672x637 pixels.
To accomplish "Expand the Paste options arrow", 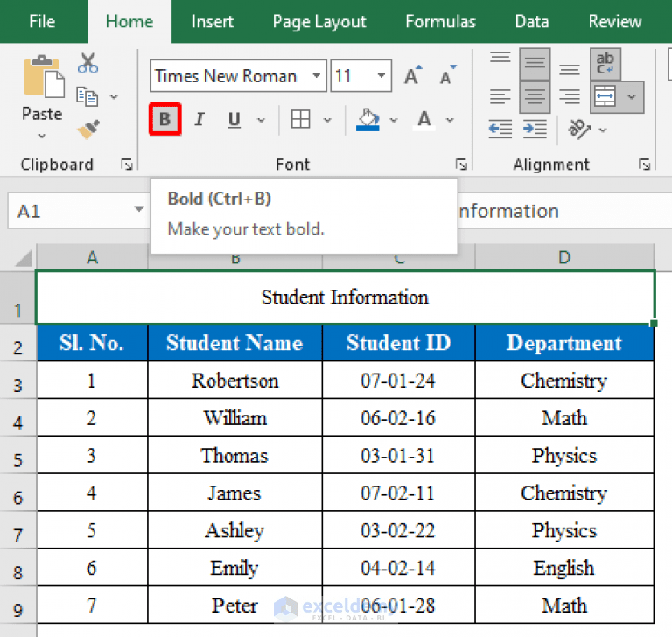I will (x=42, y=136).
